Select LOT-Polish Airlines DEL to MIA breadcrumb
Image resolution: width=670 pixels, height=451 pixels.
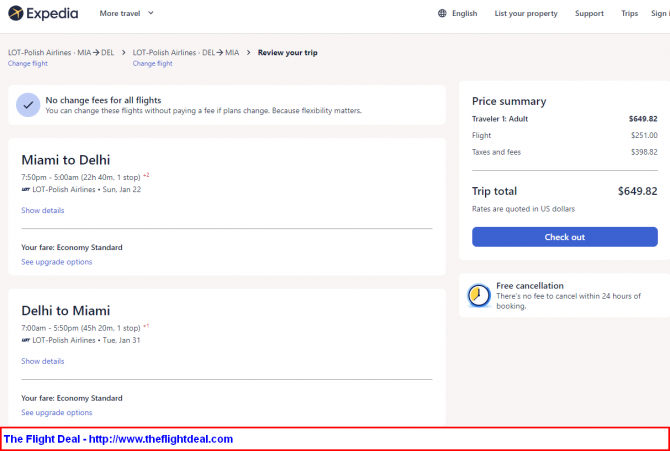186,53
